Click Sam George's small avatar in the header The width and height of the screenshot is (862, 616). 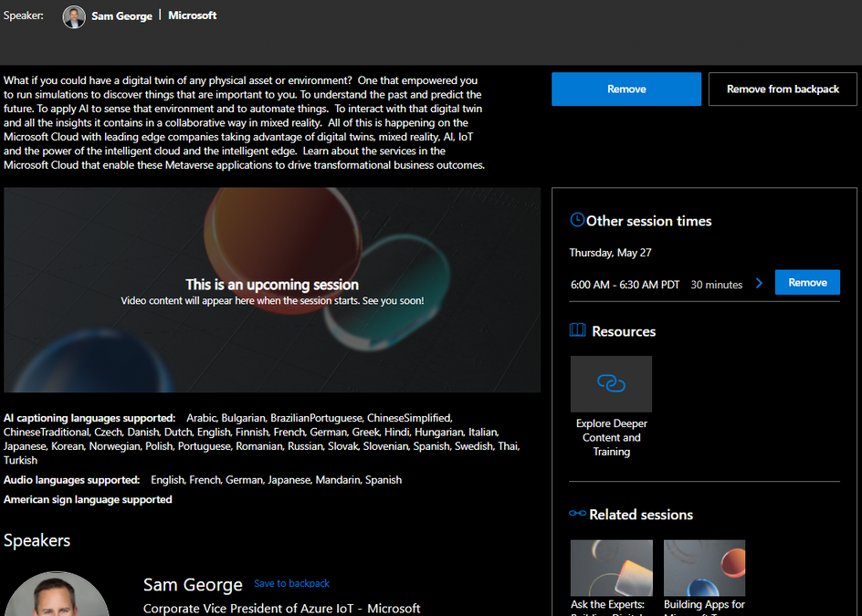74,16
